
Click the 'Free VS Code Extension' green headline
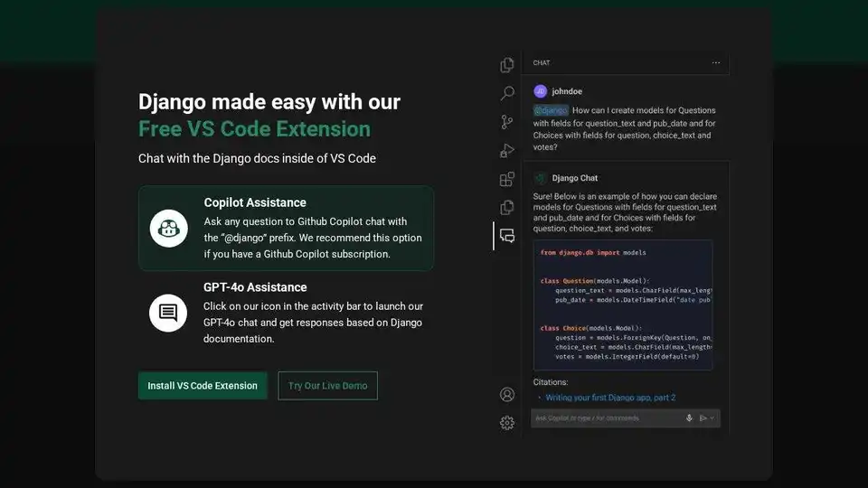pos(254,129)
